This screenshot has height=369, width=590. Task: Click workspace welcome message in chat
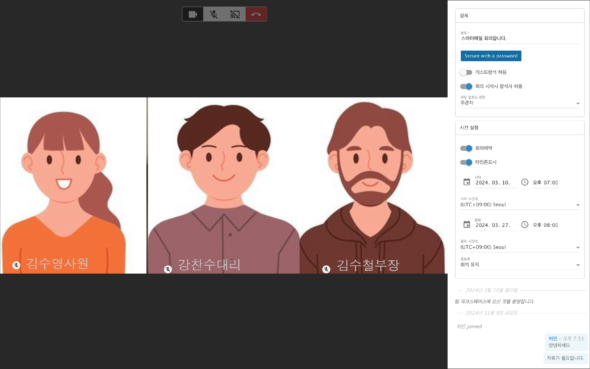pos(494,301)
